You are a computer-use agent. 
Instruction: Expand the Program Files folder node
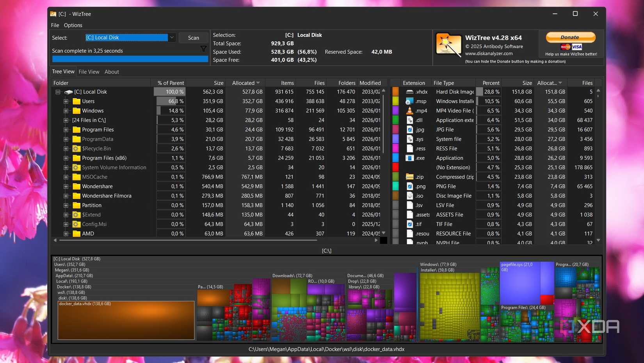point(66,129)
